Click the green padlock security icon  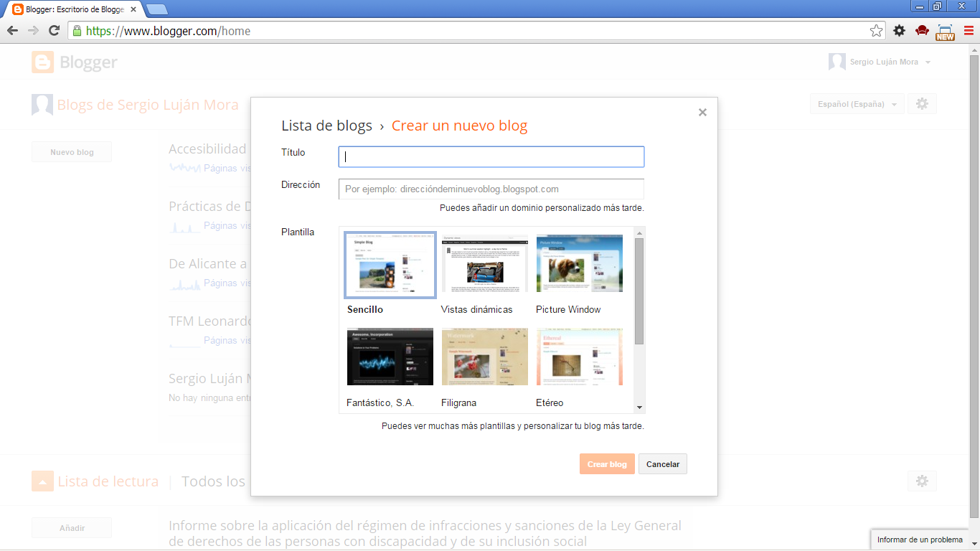pyautogui.click(x=77, y=31)
